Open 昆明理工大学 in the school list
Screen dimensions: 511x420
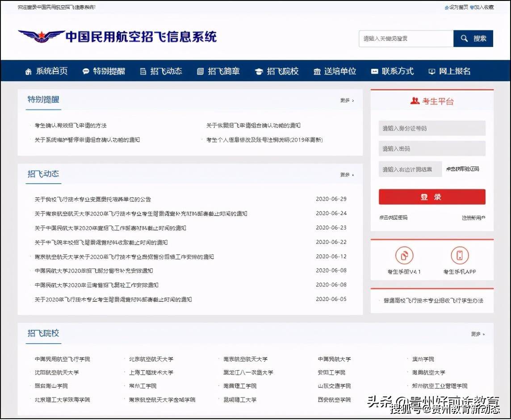click(240, 399)
